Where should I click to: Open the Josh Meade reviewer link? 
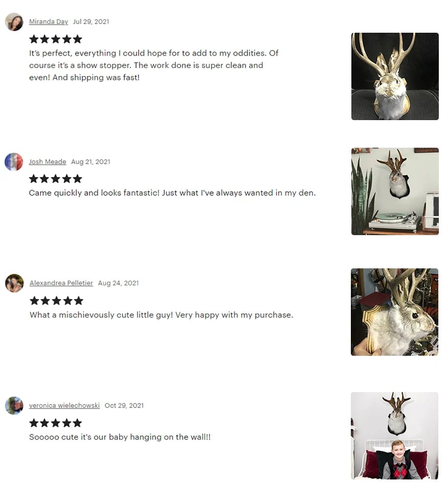[x=48, y=162]
